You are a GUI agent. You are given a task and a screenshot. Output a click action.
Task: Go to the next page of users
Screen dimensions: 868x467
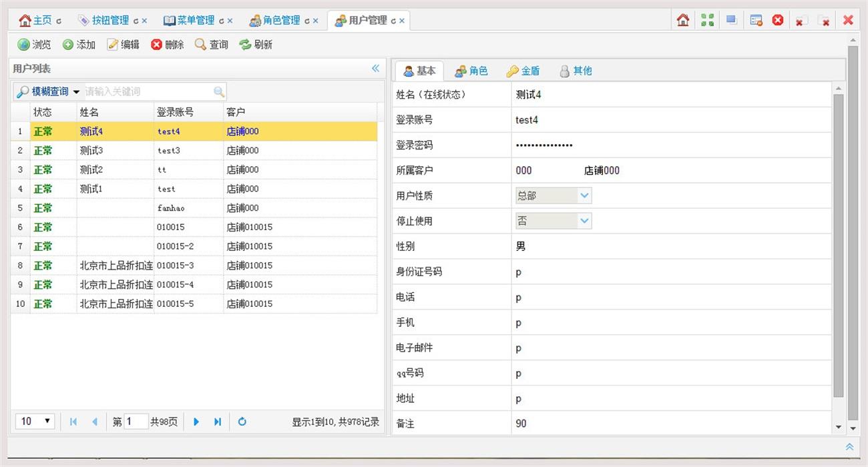tap(196, 422)
